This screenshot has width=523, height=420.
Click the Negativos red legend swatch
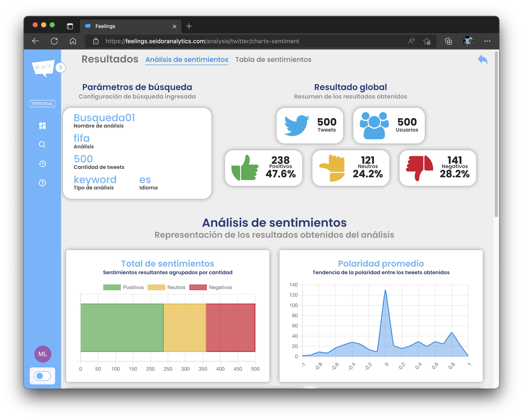click(x=198, y=287)
